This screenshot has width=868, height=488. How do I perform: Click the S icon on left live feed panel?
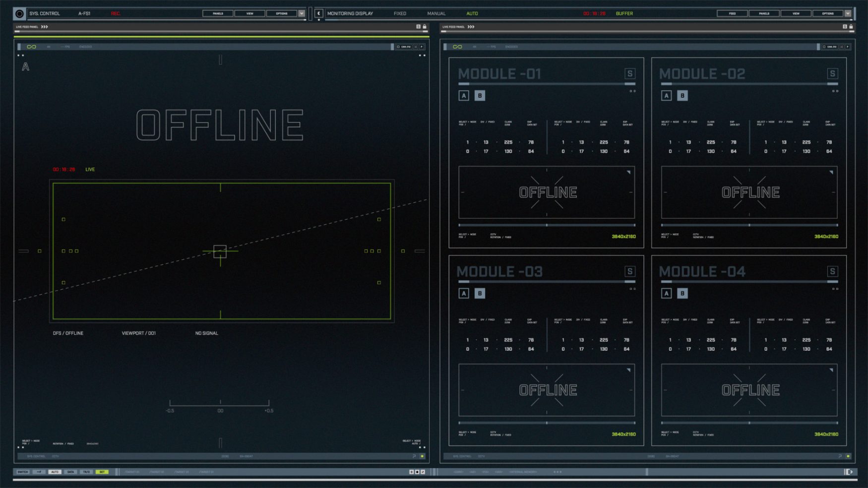click(x=418, y=27)
